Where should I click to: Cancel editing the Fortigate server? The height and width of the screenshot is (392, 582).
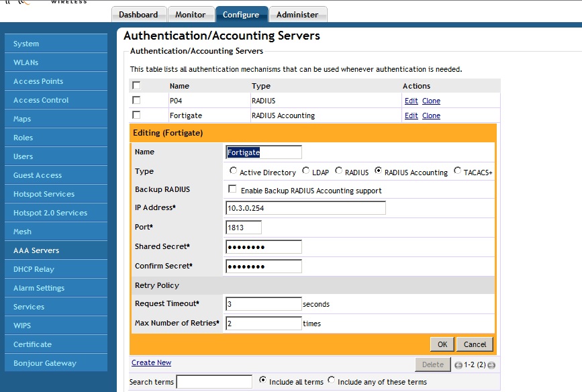click(475, 344)
